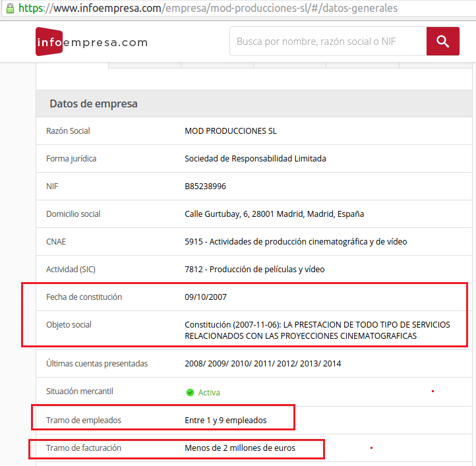
Task: Click the list of presented account years
Action: tap(262, 364)
